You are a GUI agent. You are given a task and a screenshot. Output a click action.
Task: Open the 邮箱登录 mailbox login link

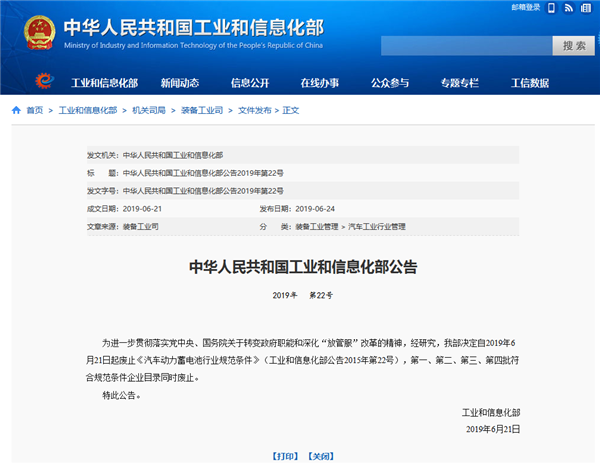(x=526, y=7)
